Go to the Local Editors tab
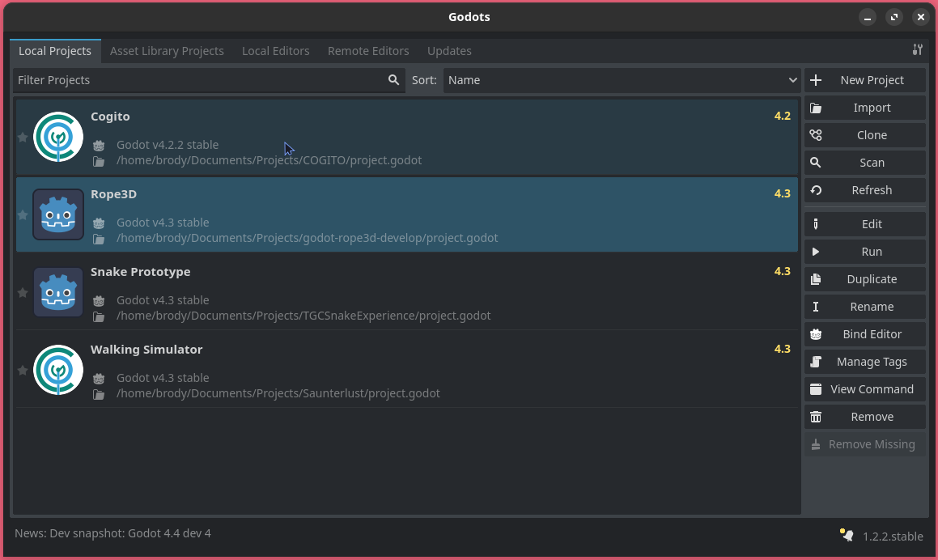 [x=276, y=51]
